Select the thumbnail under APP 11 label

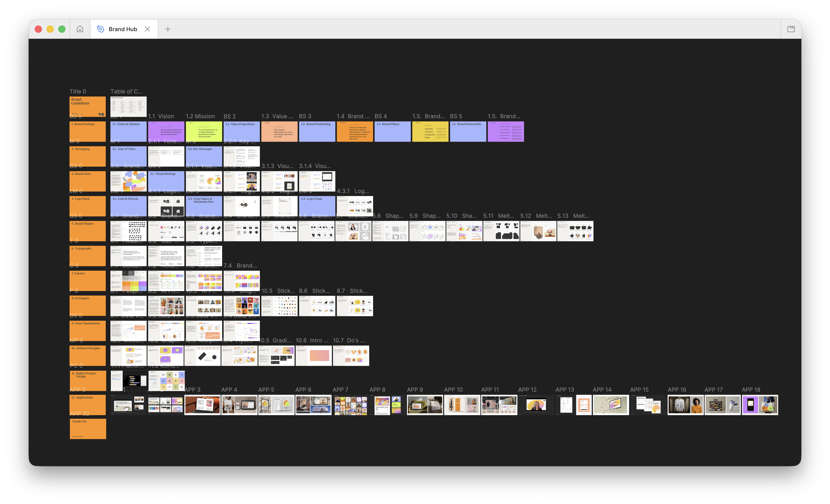tap(499, 405)
